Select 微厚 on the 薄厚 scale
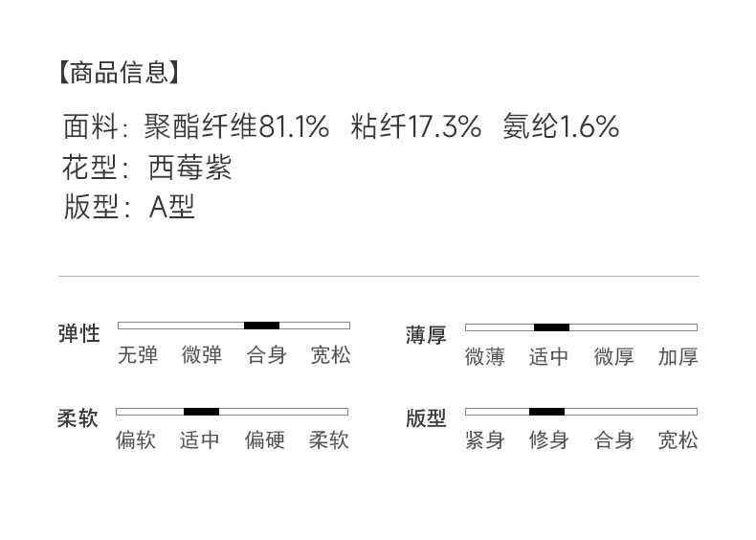This screenshot has height=540, width=756. (x=613, y=357)
